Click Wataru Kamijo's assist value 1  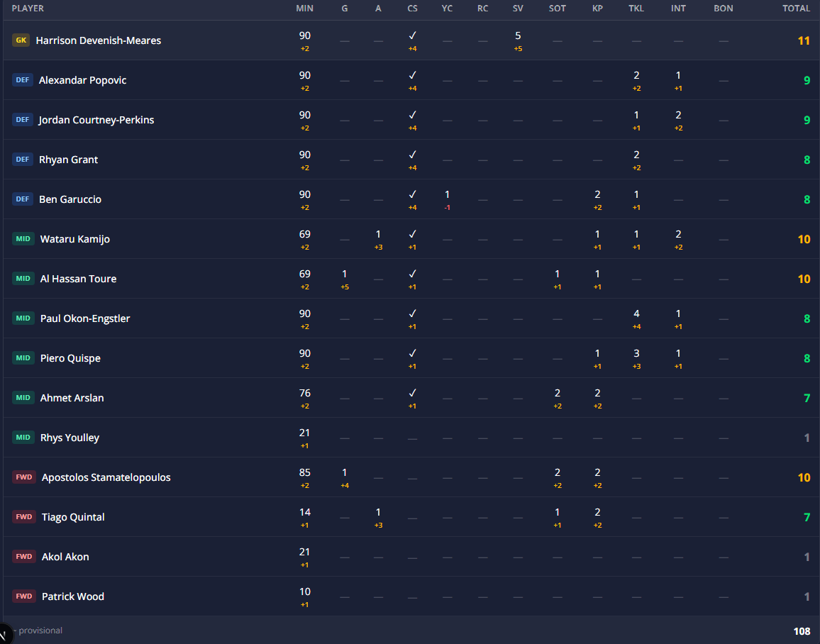tap(378, 234)
